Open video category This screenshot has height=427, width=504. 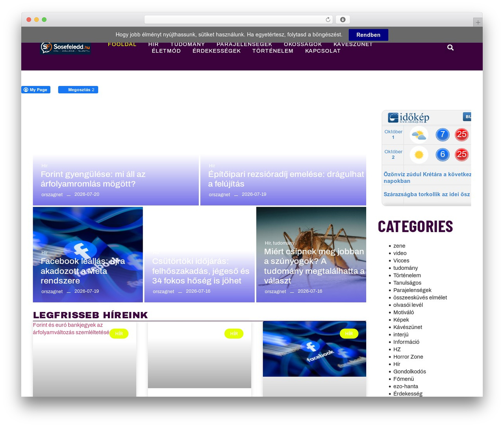pos(400,253)
